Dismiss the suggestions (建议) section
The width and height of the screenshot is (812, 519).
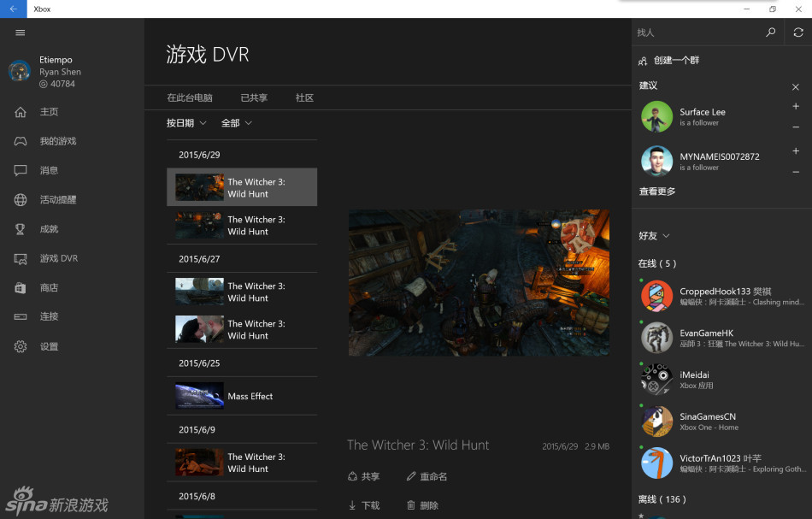(x=795, y=86)
